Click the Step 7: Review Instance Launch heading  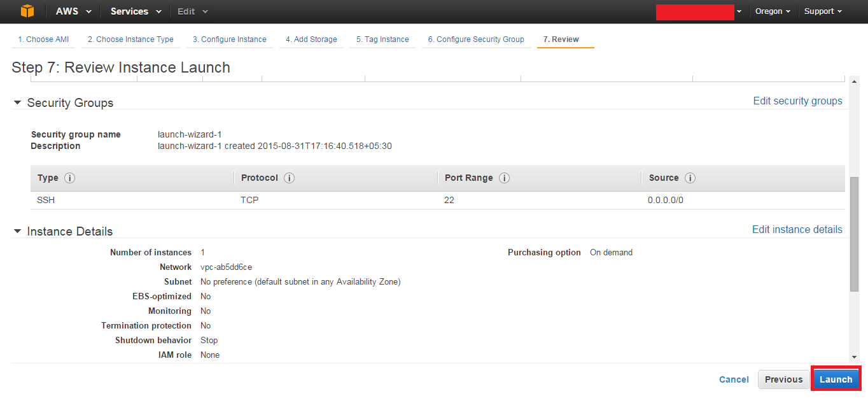point(121,67)
